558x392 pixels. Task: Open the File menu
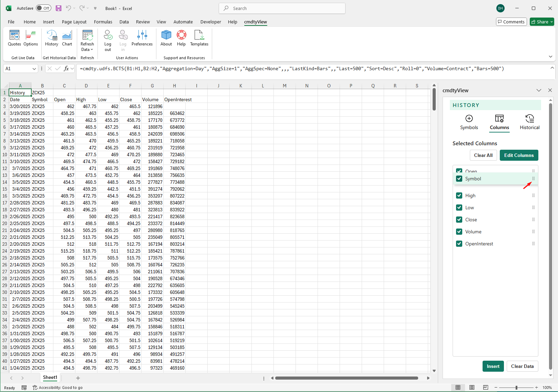pyautogui.click(x=11, y=22)
